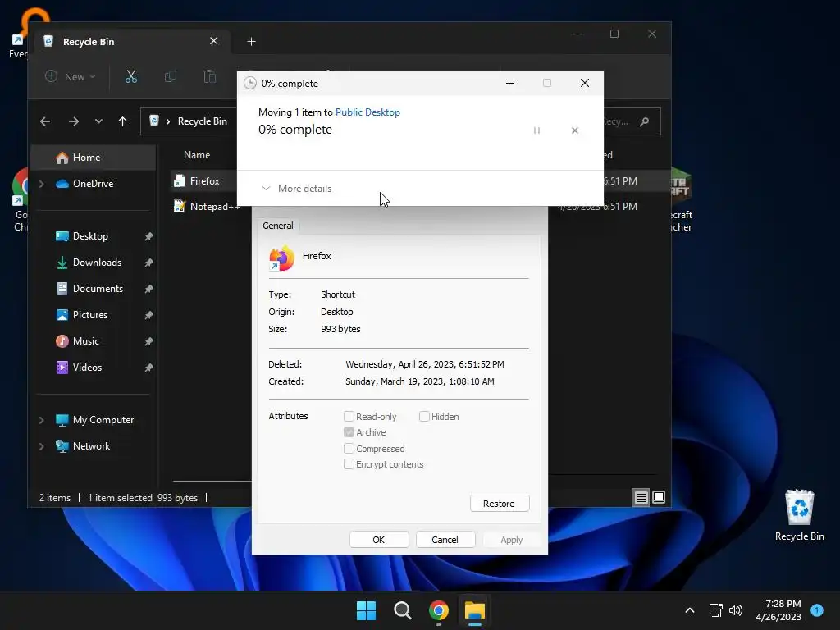The width and height of the screenshot is (840, 630).
Task: Expand the Network tree node
Action: tap(42, 446)
